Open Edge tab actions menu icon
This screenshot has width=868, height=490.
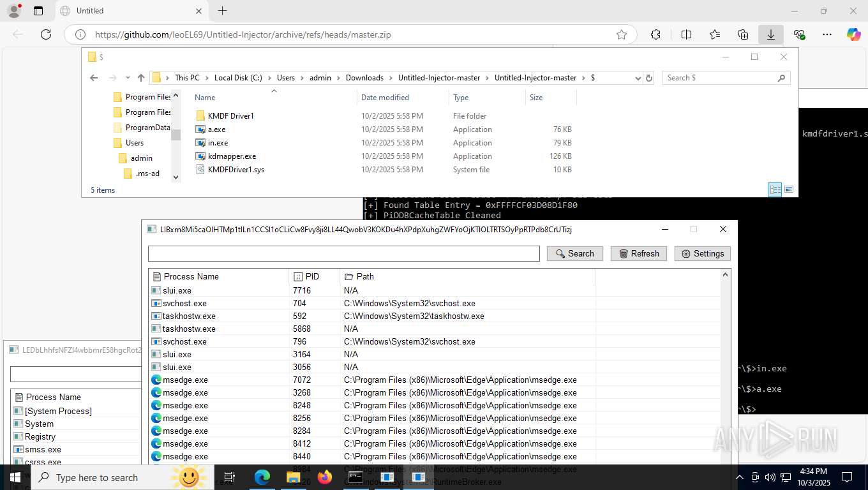[38, 11]
